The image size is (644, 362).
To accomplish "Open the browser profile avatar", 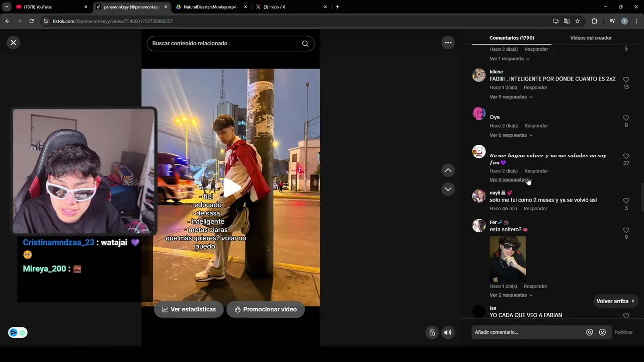I will point(624,21).
